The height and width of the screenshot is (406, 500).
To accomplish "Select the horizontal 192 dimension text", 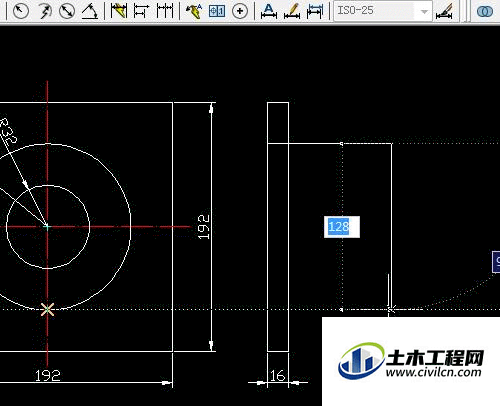I will pos(48,376).
